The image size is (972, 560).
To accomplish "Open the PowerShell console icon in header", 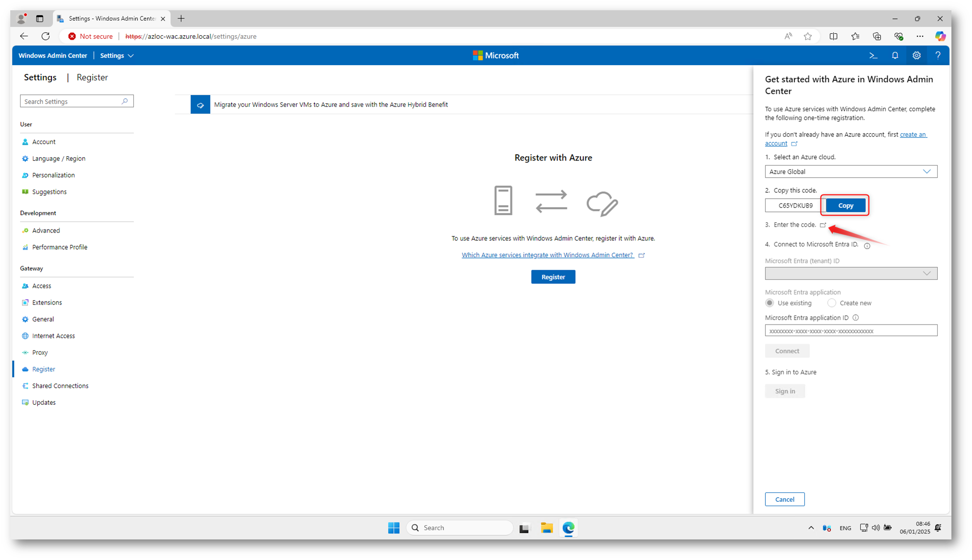I will pyautogui.click(x=873, y=56).
